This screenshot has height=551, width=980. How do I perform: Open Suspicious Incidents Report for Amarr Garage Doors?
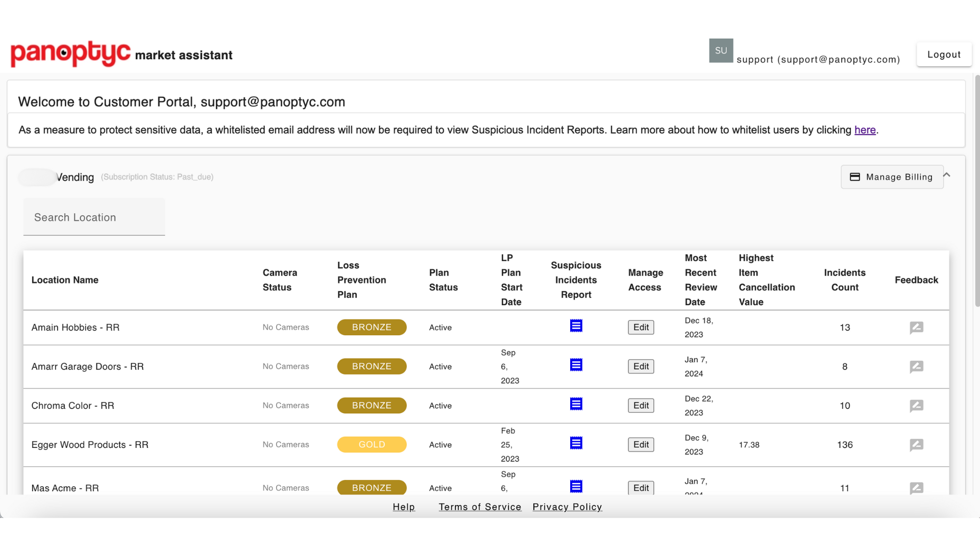tap(576, 365)
